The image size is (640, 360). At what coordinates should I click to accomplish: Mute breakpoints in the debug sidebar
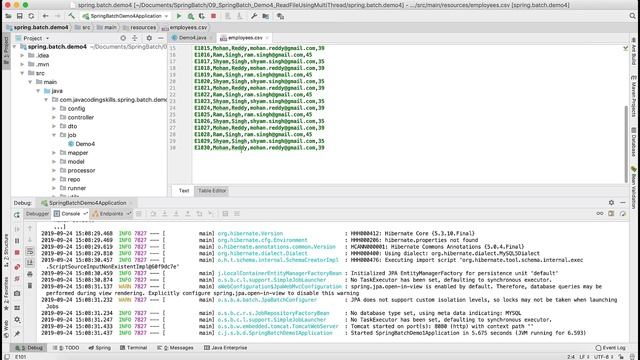point(17,279)
